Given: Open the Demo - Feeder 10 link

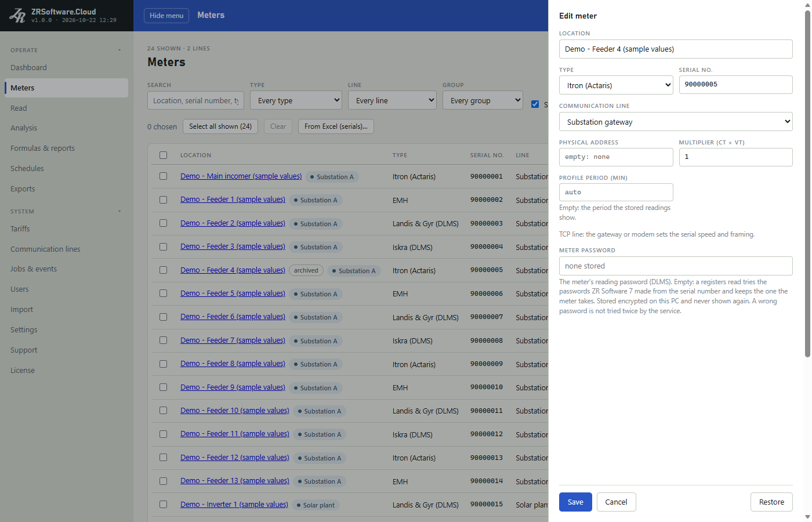Looking at the screenshot, I should click(x=234, y=411).
